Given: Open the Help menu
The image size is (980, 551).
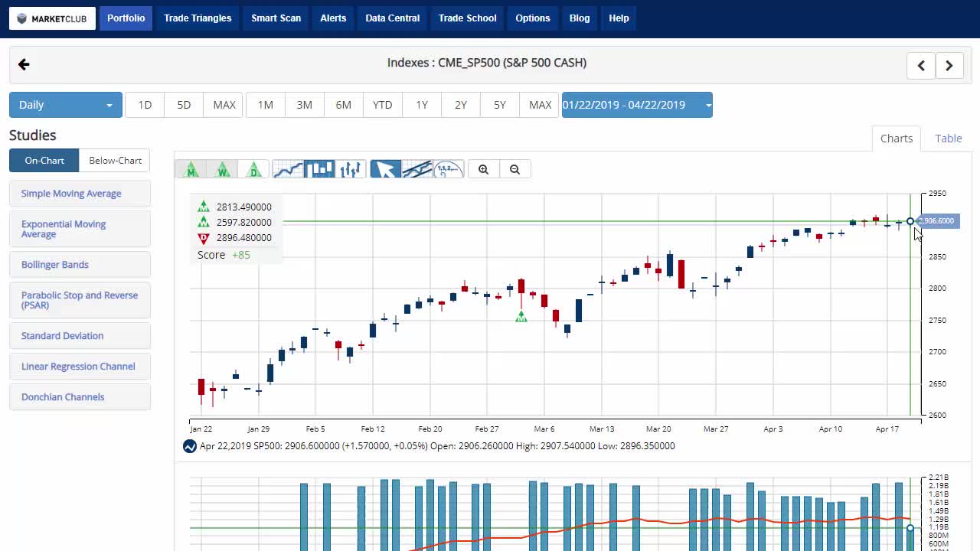Looking at the screenshot, I should [x=619, y=18].
